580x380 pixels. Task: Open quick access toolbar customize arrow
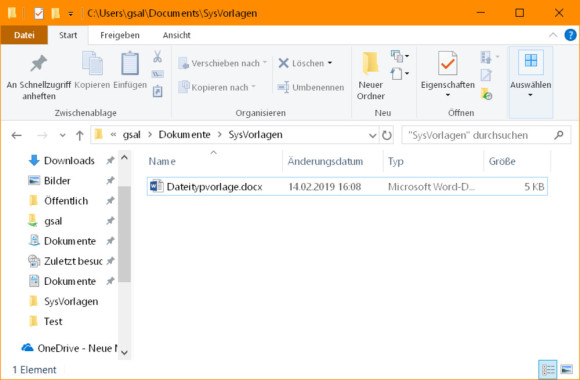point(70,14)
